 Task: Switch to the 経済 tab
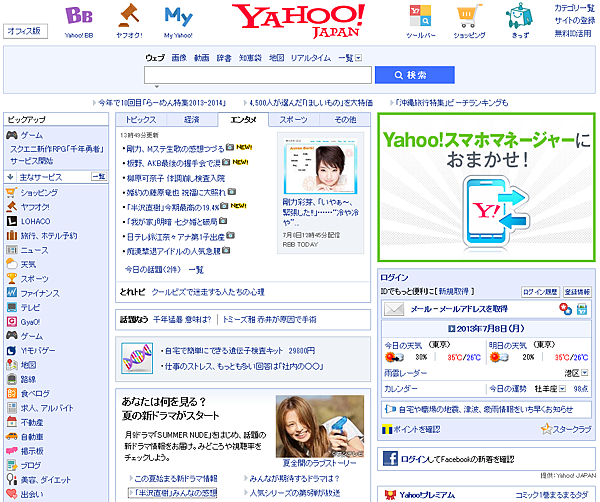192,120
